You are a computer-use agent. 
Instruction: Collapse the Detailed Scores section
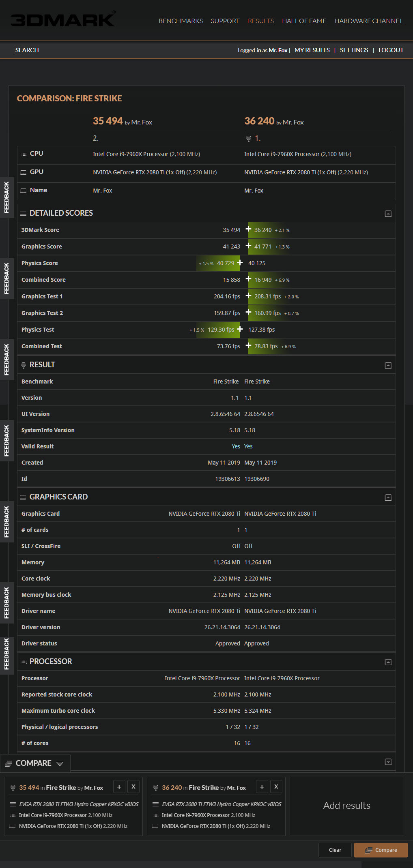click(x=388, y=214)
